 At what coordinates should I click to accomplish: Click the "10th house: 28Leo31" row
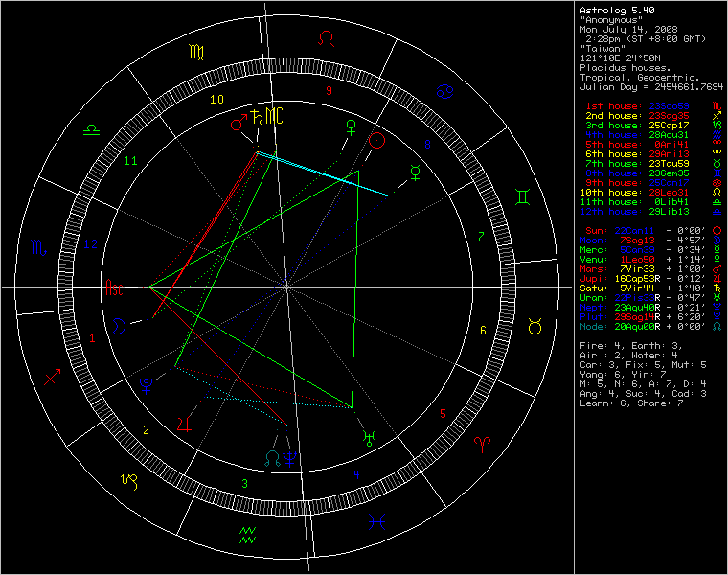650,193
